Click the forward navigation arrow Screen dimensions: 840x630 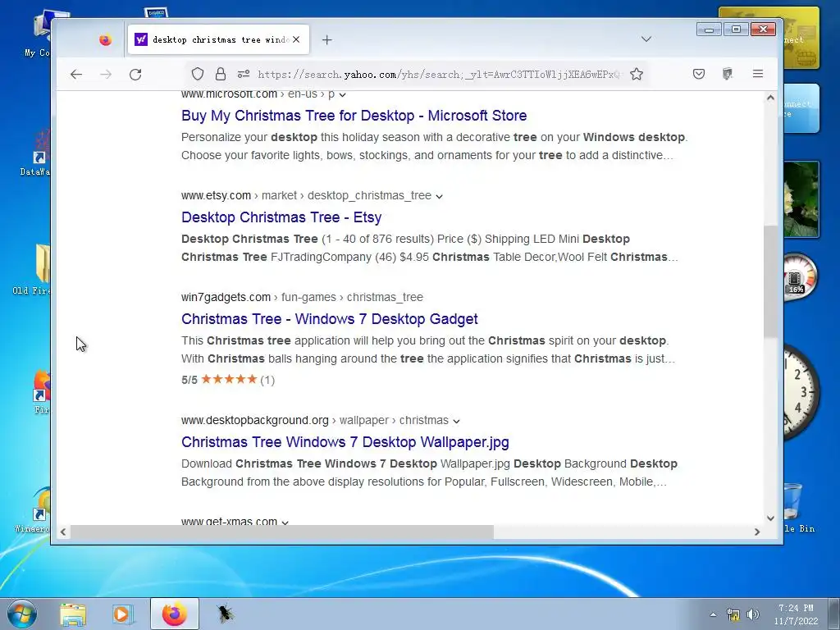(x=106, y=75)
